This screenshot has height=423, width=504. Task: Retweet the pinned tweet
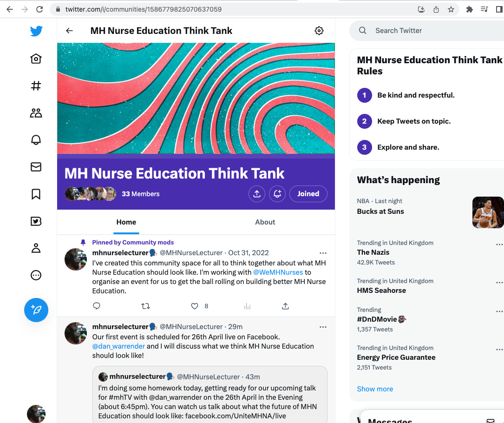pos(145,306)
